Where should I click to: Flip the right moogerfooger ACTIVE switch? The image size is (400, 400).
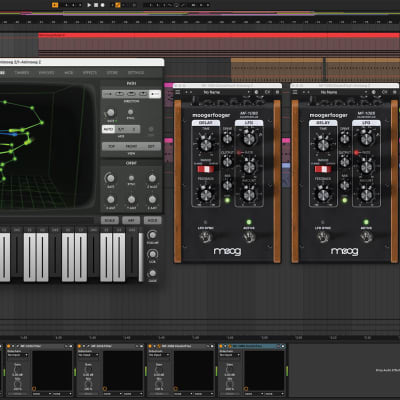tap(366, 237)
